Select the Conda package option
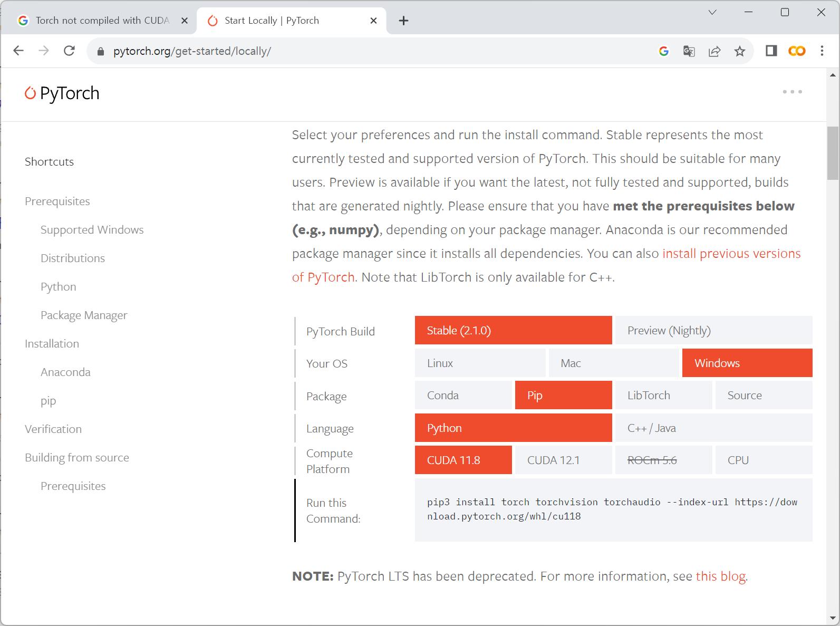840x626 pixels. click(464, 395)
